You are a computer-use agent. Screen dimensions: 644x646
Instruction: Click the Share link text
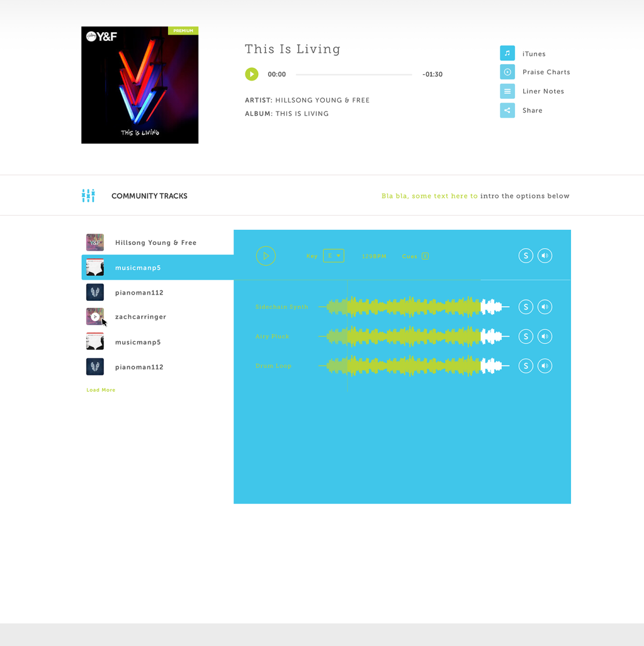[x=532, y=111]
